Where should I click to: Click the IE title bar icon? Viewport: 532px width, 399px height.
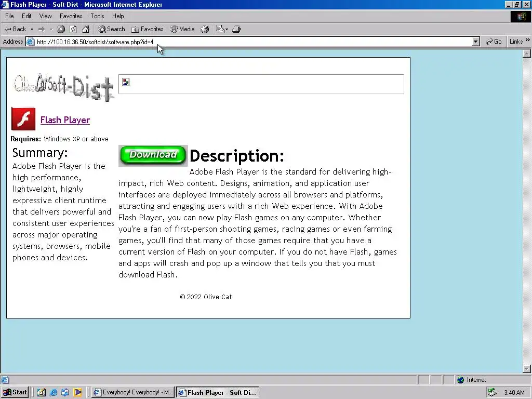(5, 4)
